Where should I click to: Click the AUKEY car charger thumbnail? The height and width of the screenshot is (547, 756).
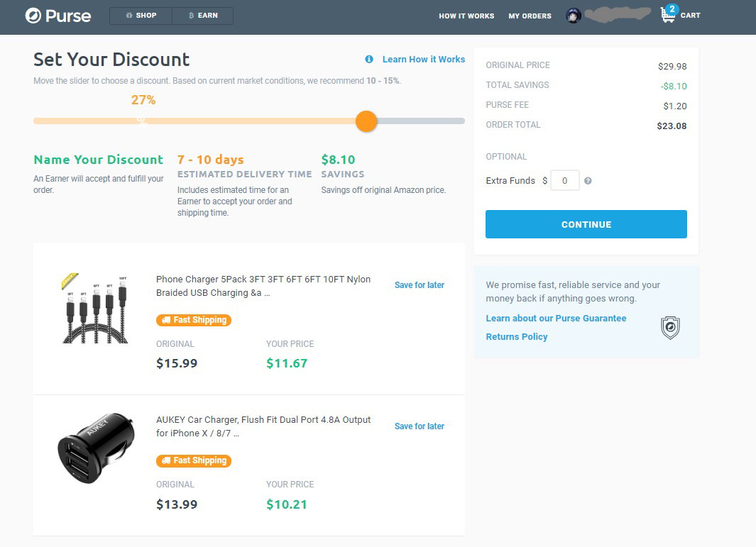[95, 448]
